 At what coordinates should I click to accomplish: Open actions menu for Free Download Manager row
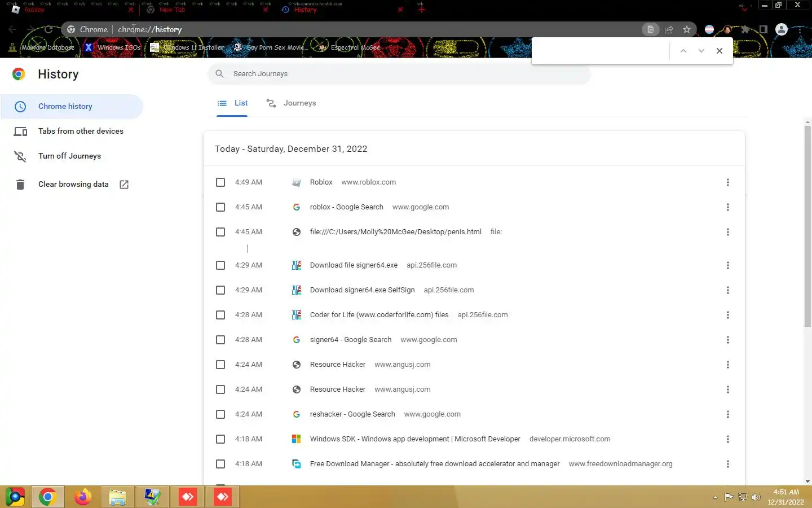pos(728,464)
